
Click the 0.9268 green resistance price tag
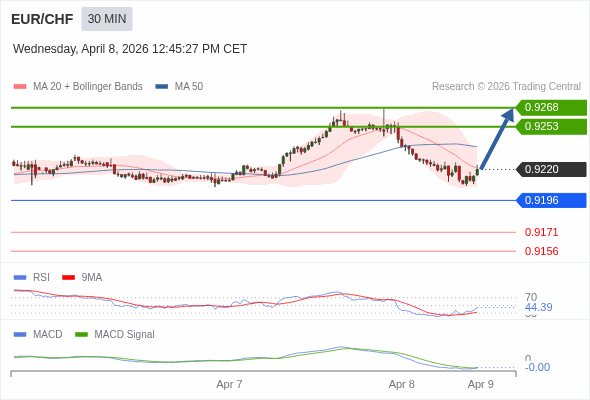(551, 107)
